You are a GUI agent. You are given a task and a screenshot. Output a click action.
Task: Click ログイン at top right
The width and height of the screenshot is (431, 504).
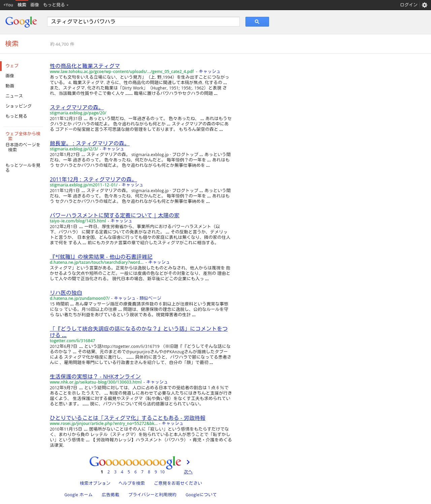coord(409,5)
